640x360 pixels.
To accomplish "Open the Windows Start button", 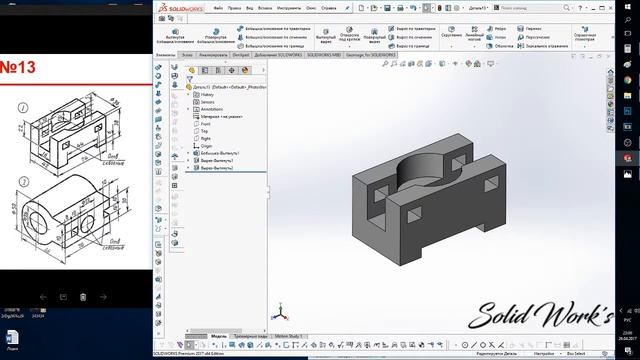I will point(628,7).
